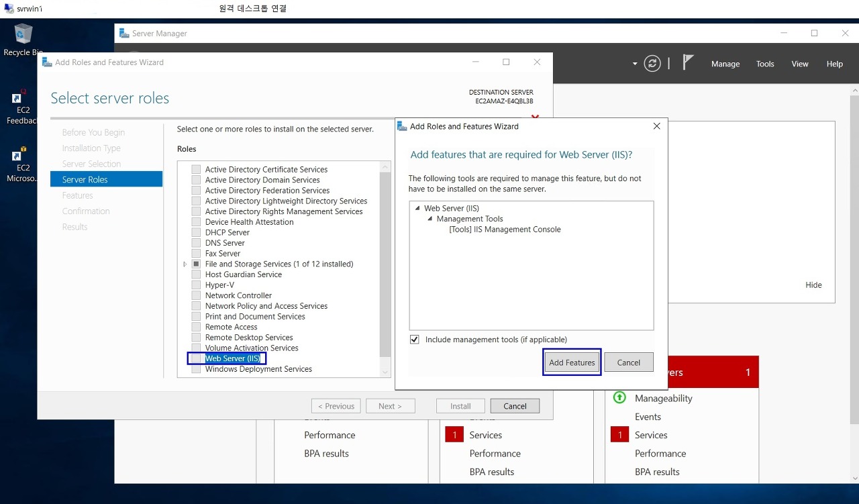Collapse the Web Server (IIS) tree node
Viewport: 859px width, 504px height.
point(417,208)
